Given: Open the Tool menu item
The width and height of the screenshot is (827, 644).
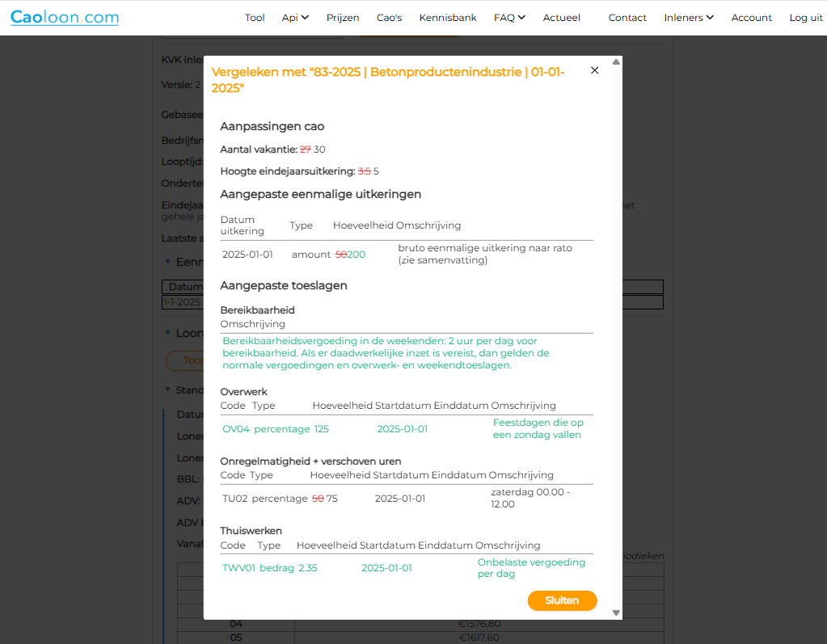Looking at the screenshot, I should tap(255, 18).
